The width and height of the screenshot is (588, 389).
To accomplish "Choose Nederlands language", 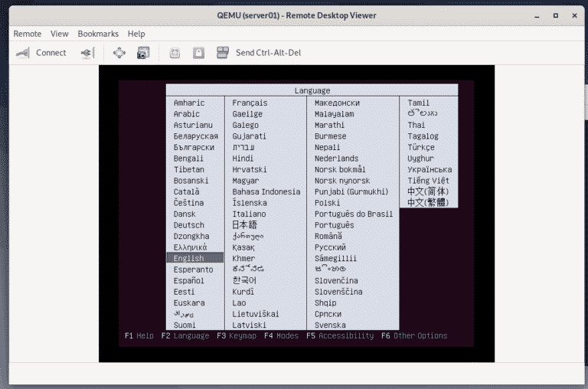I will 336,159.
